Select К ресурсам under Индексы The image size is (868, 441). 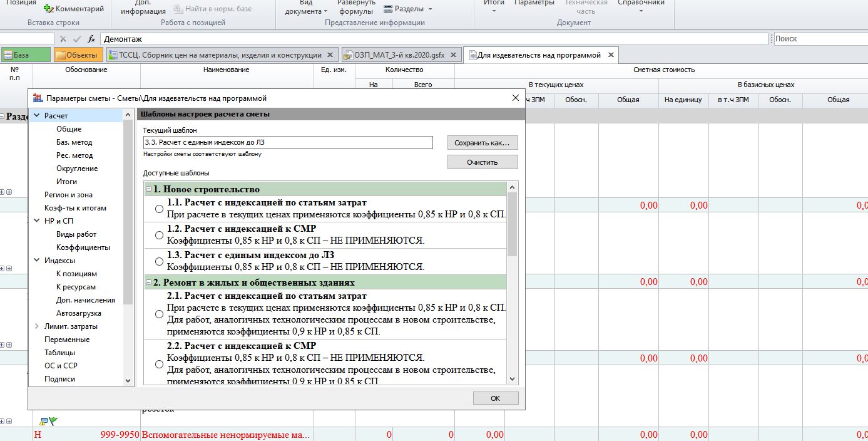point(76,287)
